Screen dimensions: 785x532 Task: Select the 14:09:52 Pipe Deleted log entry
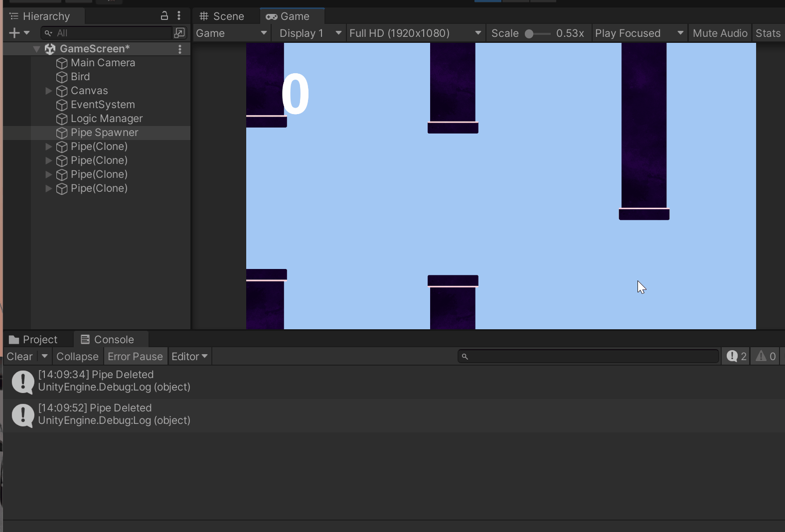394,415
